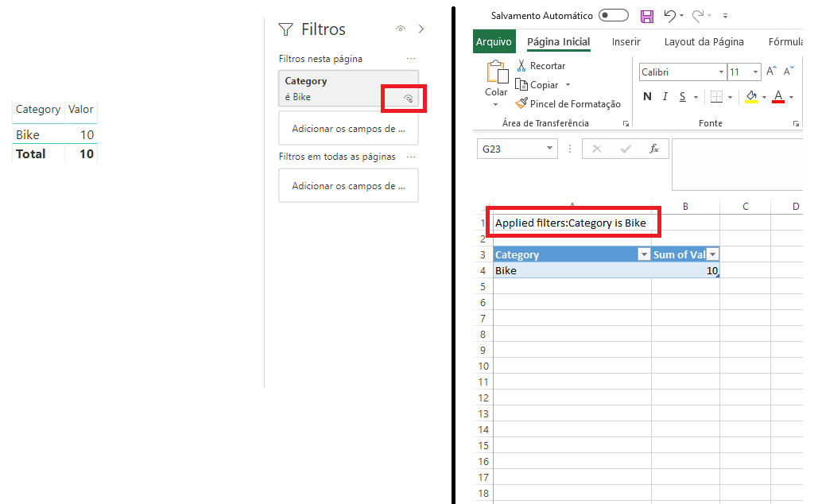Select column B header in Excel
814x504 pixels.
pos(685,206)
